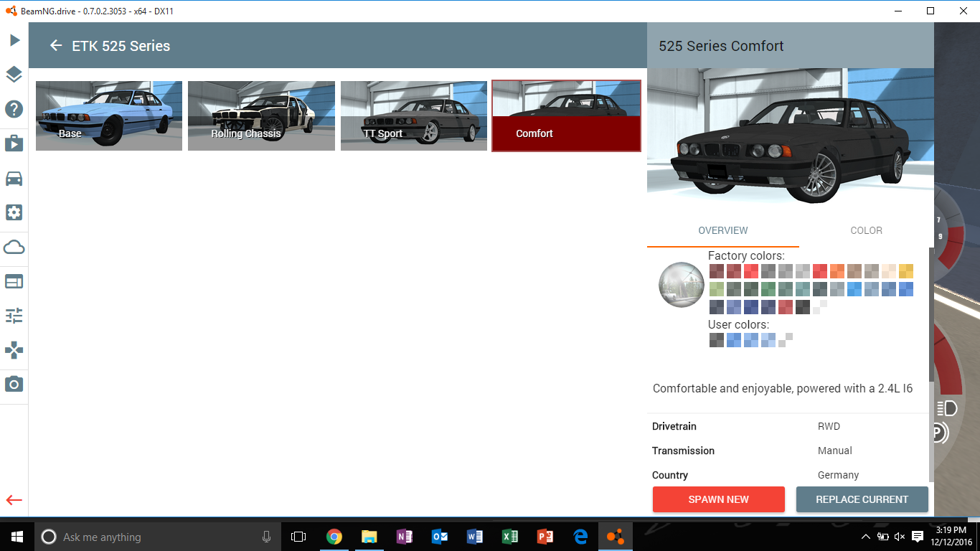Click the red back arrow in sidebar

(14, 500)
